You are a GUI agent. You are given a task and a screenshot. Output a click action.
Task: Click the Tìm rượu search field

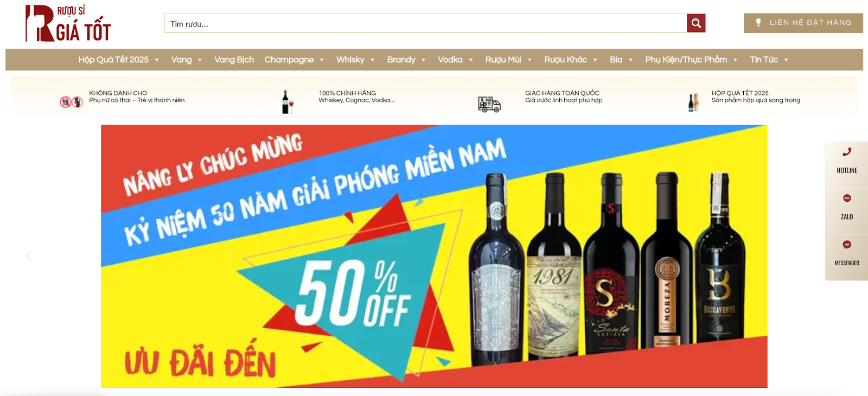coord(426,23)
